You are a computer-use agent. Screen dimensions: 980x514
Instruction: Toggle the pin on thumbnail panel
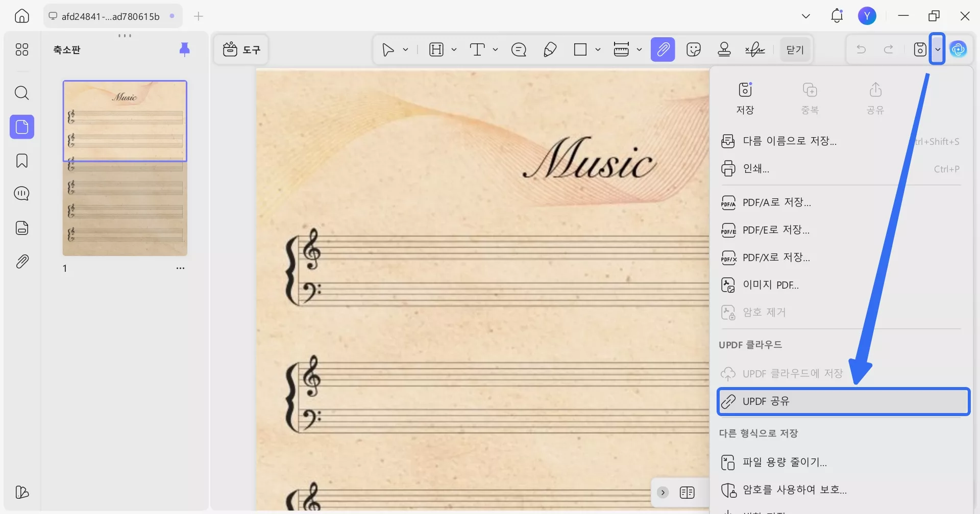[x=185, y=49]
